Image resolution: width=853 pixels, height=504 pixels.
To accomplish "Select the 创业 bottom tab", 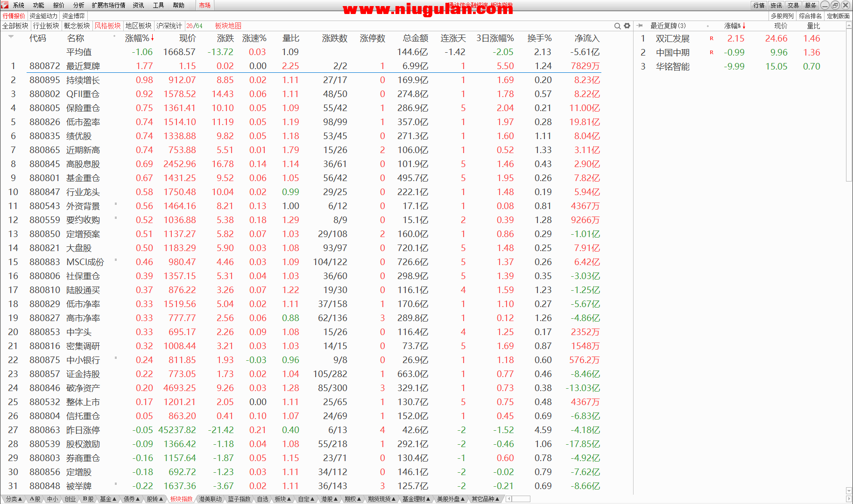I will coord(70,499).
